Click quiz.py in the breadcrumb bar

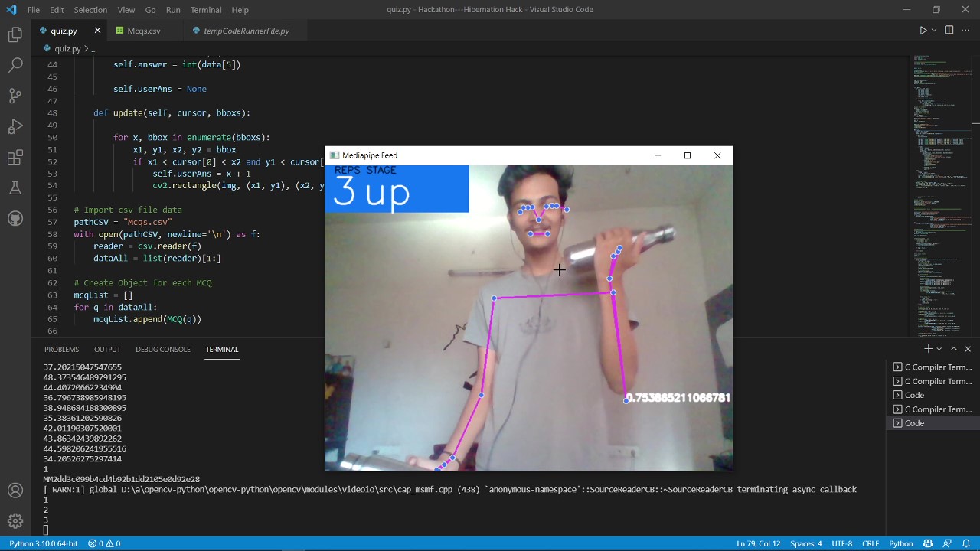click(x=67, y=49)
